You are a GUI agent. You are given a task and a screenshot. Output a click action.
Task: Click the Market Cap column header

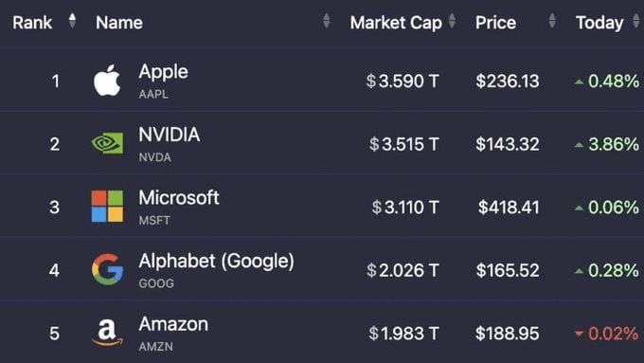click(x=396, y=23)
